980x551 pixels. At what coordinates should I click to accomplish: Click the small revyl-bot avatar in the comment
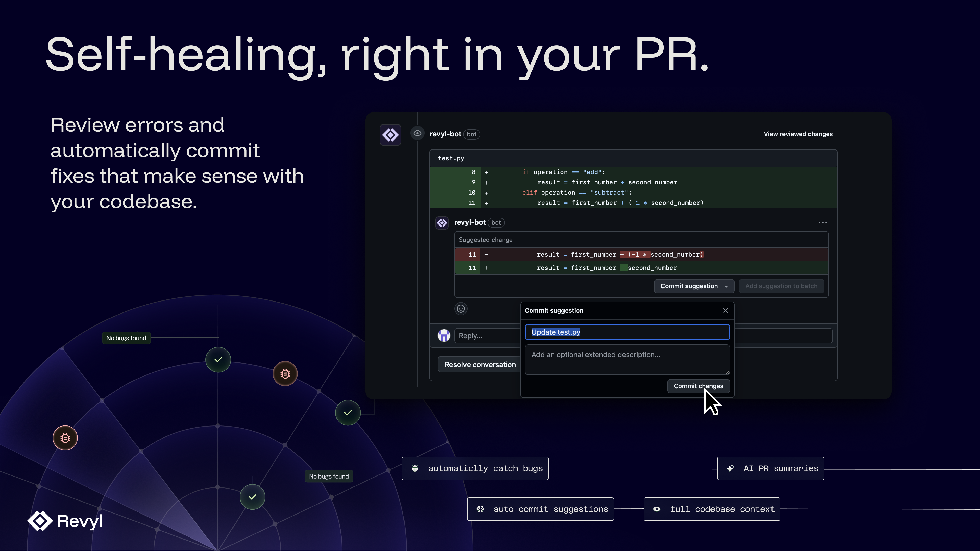point(442,222)
